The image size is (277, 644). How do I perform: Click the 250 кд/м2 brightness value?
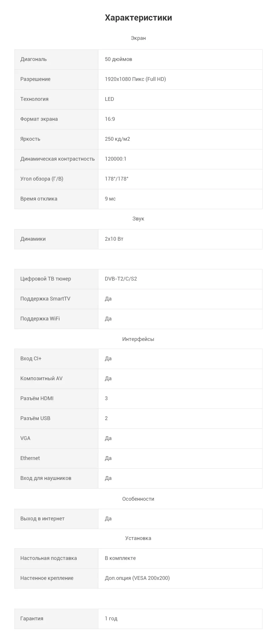pyautogui.click(x=117, y=139)
